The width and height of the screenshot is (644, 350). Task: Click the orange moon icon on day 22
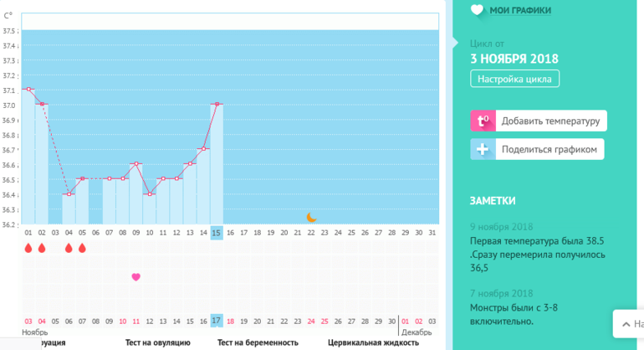311,217
